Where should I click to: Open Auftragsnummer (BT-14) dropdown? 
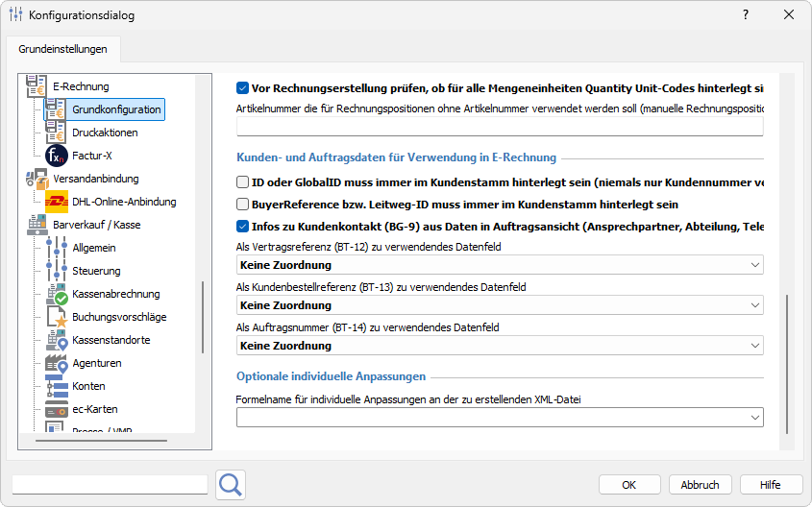coord(500,346)
